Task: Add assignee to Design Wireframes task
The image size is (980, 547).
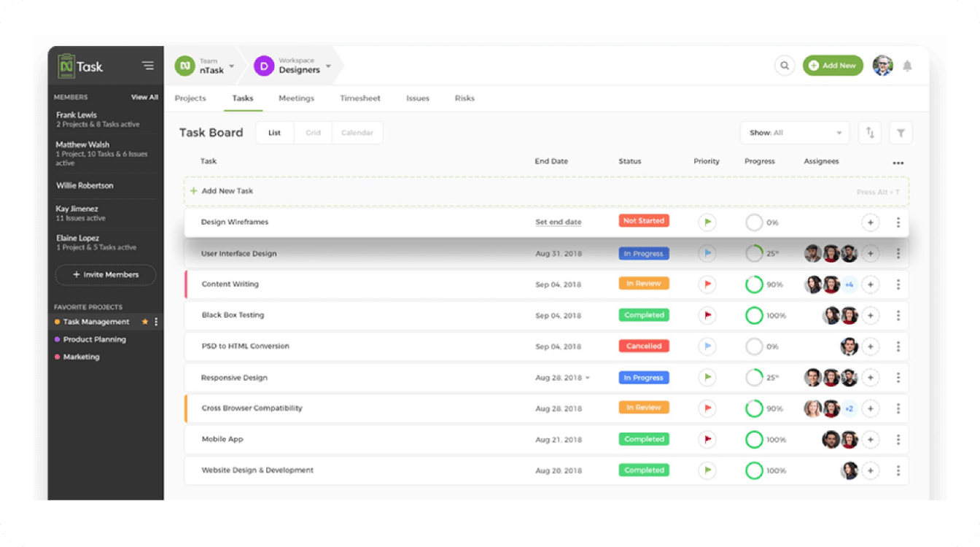Action: tap(870, 222)
